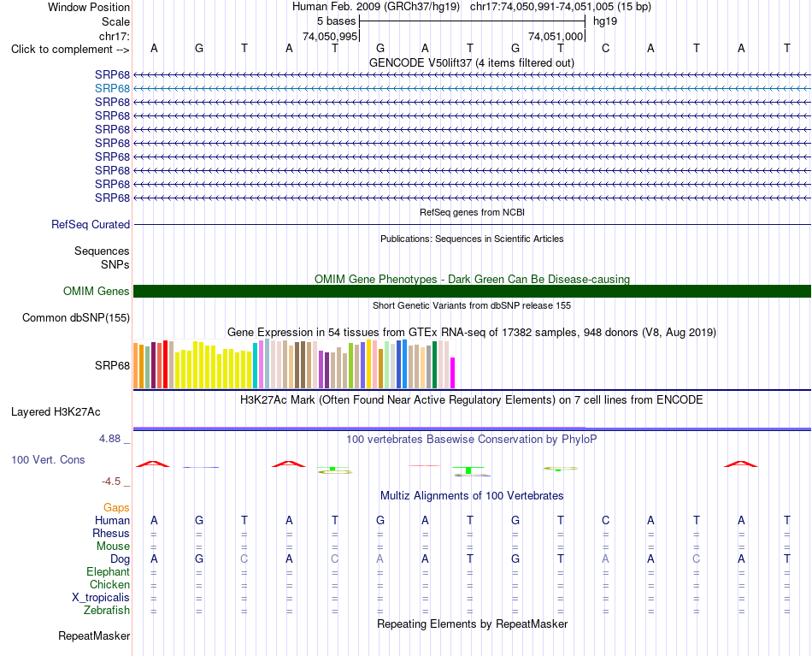The image size is (812, 656).
Task: Click the magenta bar in GTEx expression chart
Action: point(452,373)
